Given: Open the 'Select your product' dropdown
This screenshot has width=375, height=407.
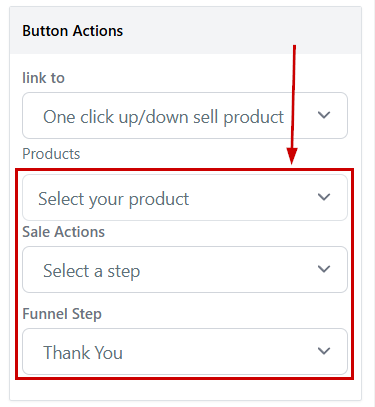Looking at the screenshot, I should [x=185, y=197].
